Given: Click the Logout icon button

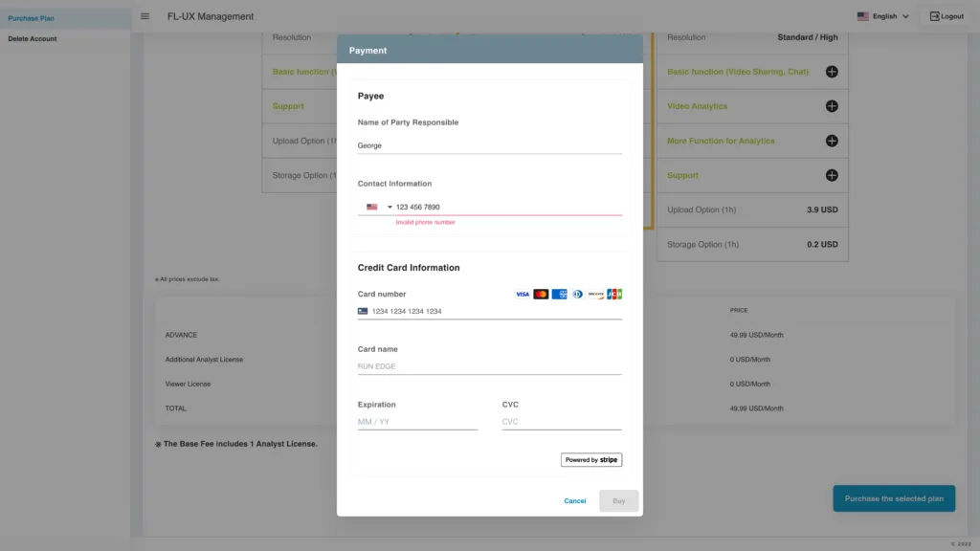Looking at the screenshot, I should click(x=947, y=16).
